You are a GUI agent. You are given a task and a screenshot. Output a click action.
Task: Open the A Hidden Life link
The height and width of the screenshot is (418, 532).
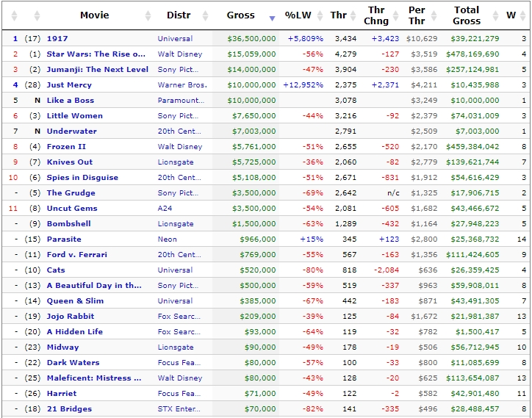(x=75, y=332)
